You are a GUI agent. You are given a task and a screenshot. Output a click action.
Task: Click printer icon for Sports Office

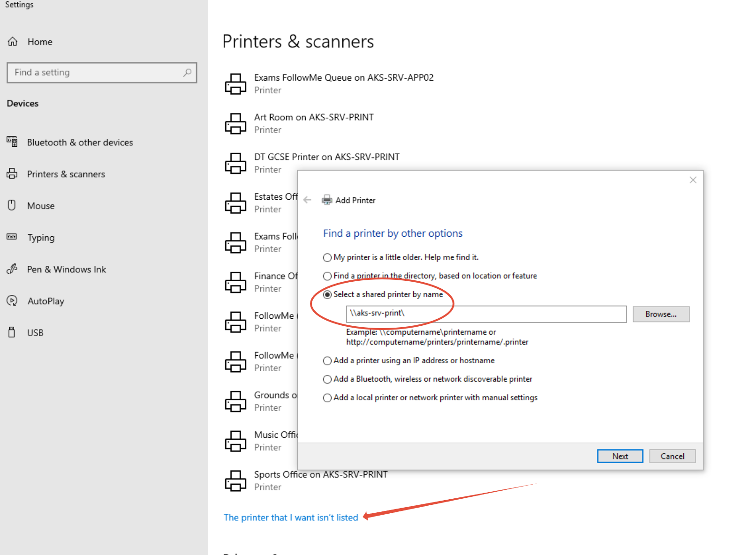[235, 481]
